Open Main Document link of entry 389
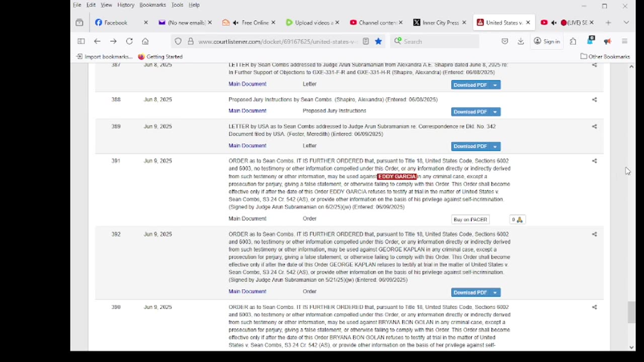 (x=248, y=146)
